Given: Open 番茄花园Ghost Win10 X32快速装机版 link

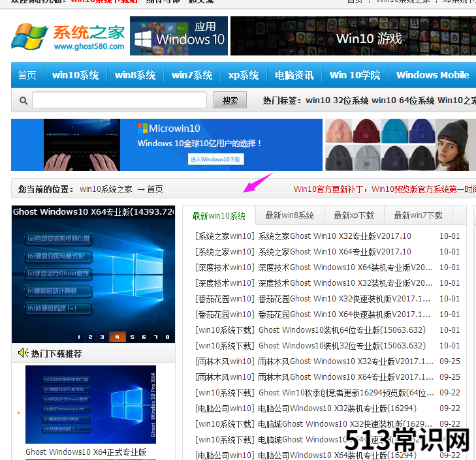Looking at the screenshot, I should pyautogui.click(x=344, y=299).
